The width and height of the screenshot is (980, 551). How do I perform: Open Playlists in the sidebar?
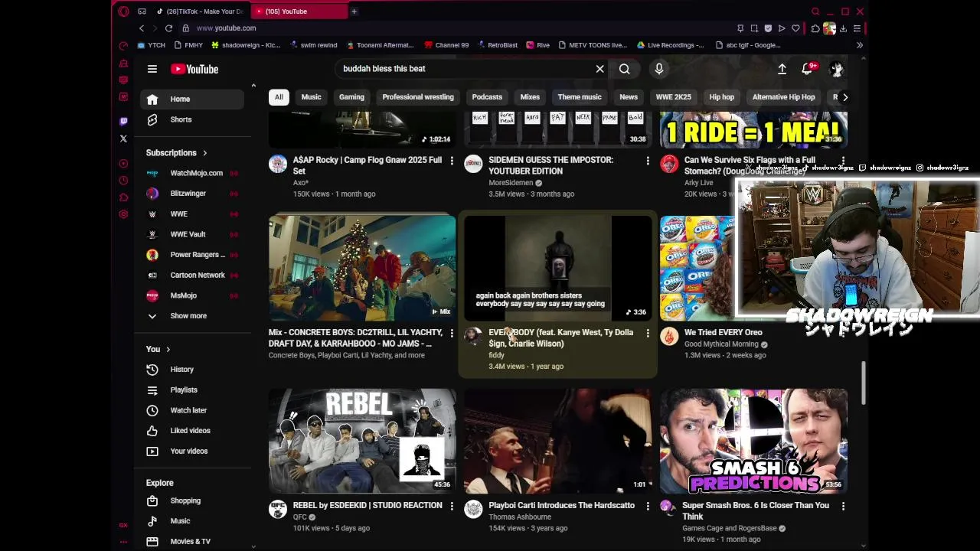click(193, 390)
